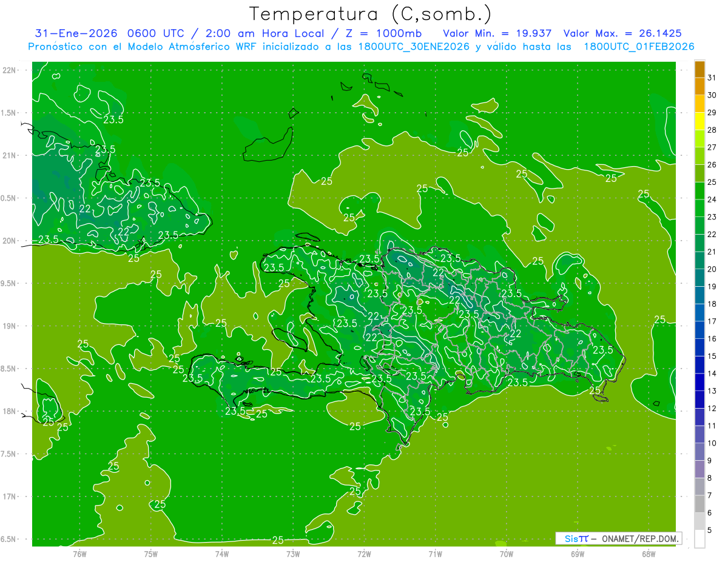
Task: Click the dark blue legend swatch between 13 and 14
Action: [x=699, y=382]
